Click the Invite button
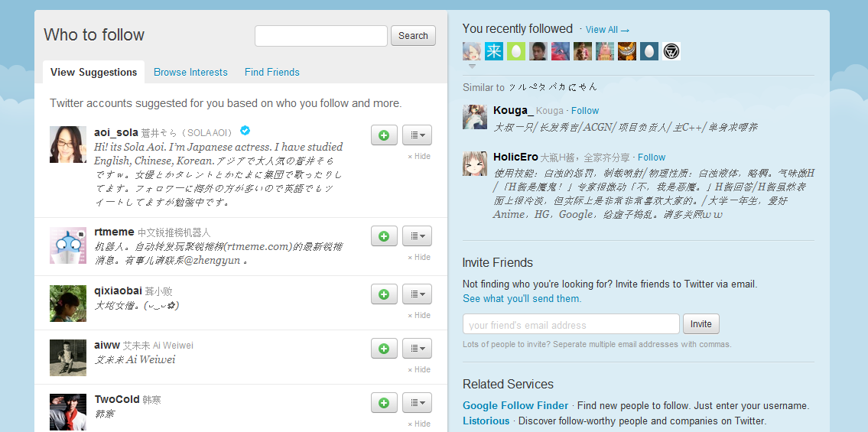 click(701, 324)
